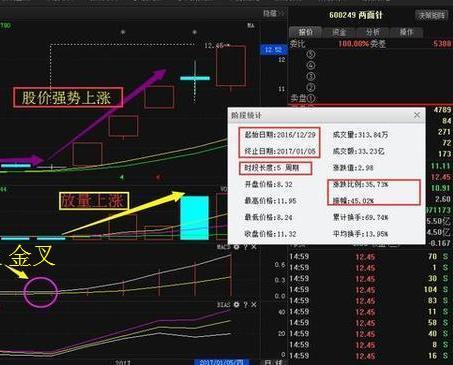453x365 pixels.
Task: Open the 操作 operations tab
Action: (x=407, y=32)
